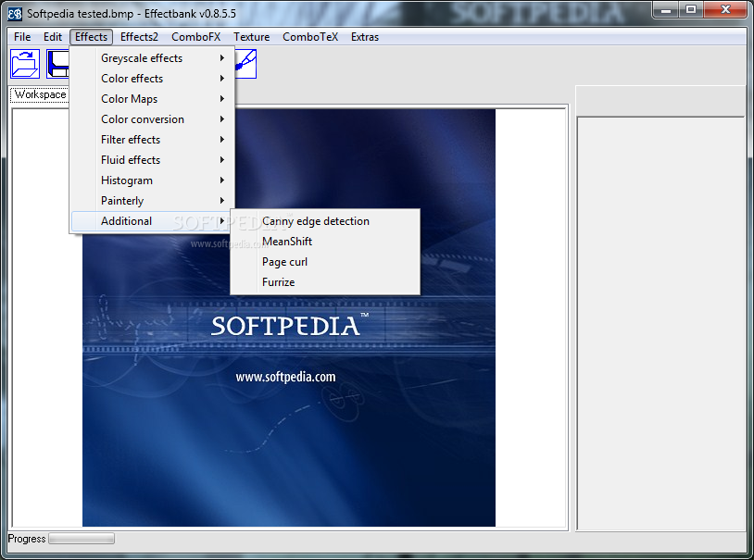
Task: Expand the Color conversion submenu
Action: point(152,119)
